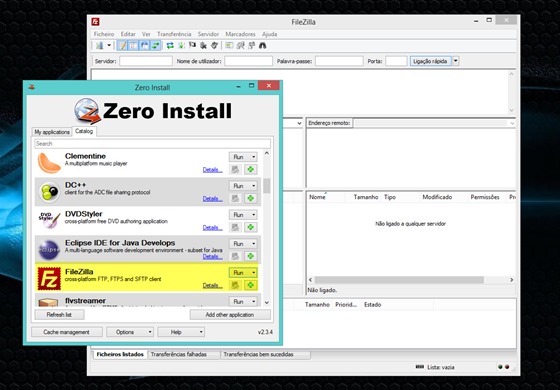Click the DVDStyler application icon
The image size is (560, 390).
(x=49, y=220)
